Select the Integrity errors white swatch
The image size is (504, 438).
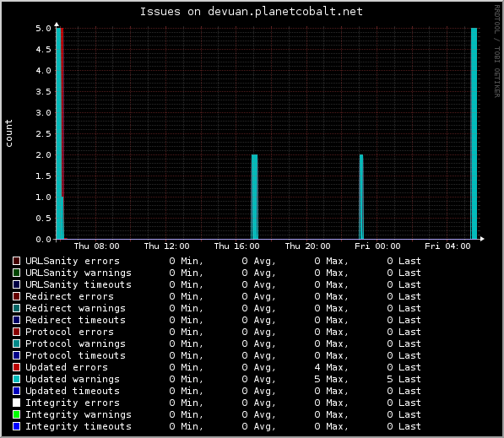[16, 403]
